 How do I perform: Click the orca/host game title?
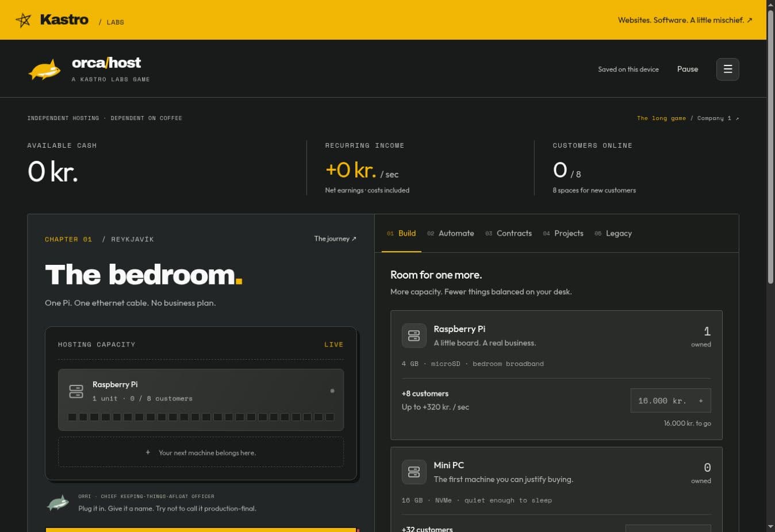tap(106, 63)
